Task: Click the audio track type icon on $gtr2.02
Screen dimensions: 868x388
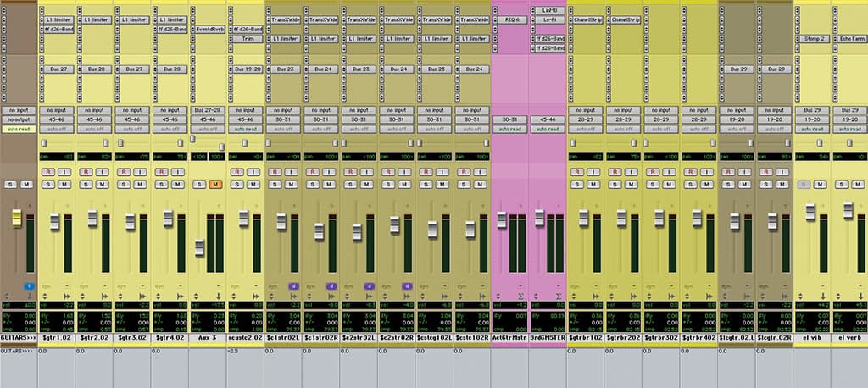Action: 104,297
